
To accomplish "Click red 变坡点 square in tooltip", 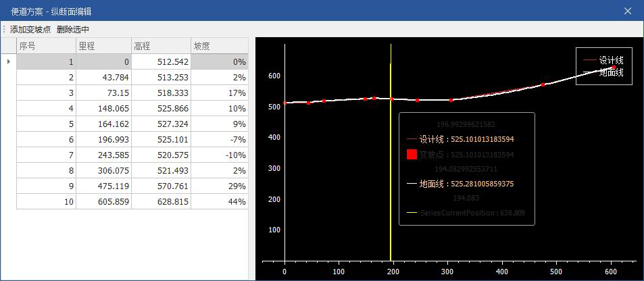I will pos(412,155).
